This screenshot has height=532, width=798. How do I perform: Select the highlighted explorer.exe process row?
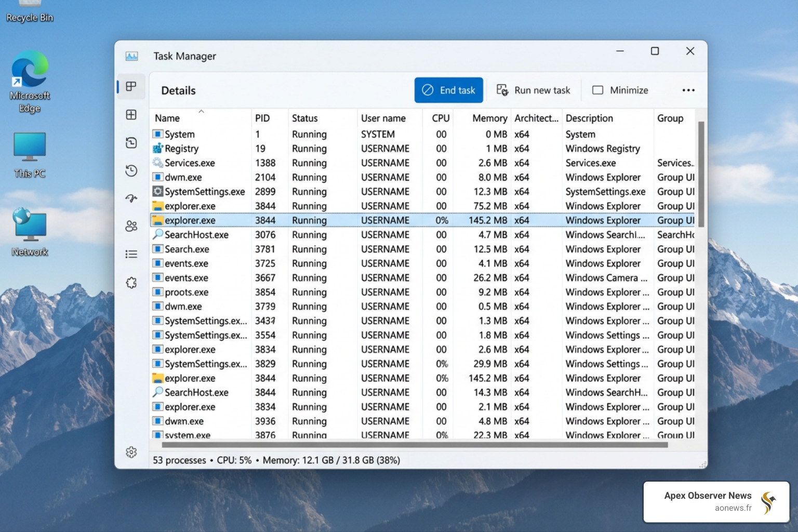pos(364,220)
